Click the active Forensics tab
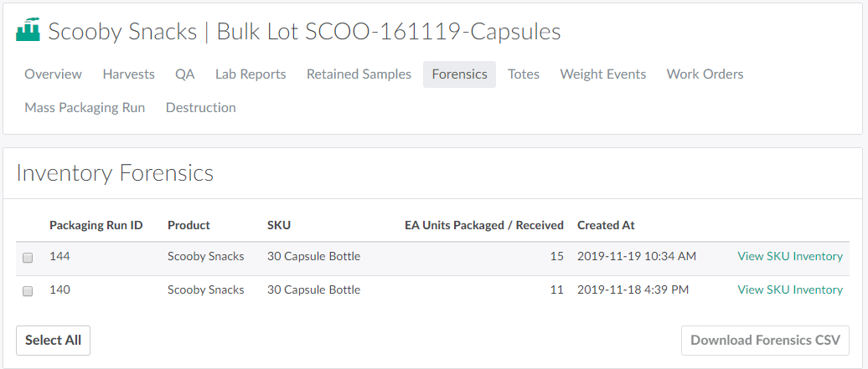This screenshot has height=369, width=868. [x=459, y=74]
